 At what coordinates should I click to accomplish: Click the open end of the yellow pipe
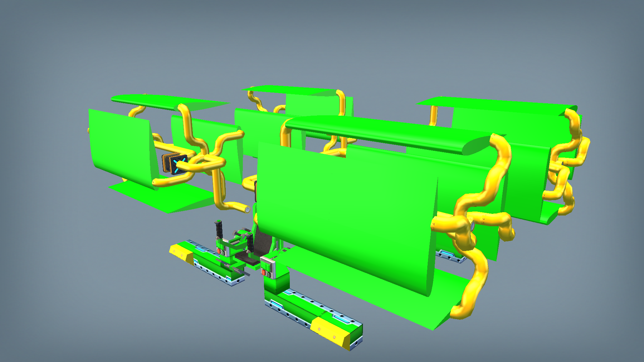(247, 209)
